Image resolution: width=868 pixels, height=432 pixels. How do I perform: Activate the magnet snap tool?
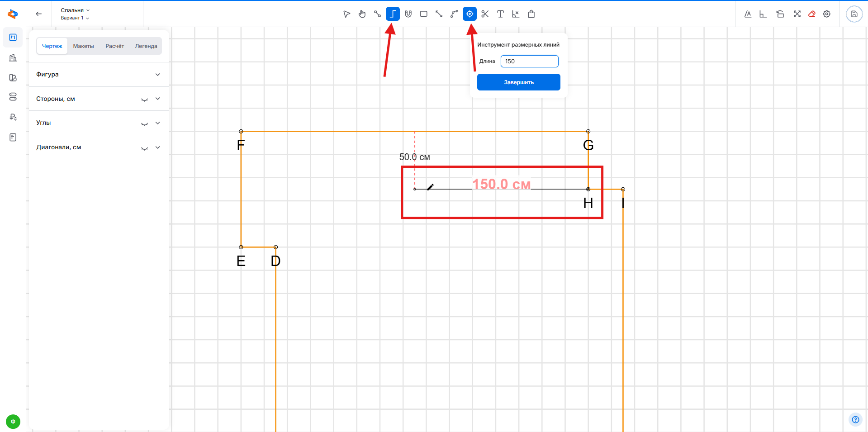tap(408, 14)
